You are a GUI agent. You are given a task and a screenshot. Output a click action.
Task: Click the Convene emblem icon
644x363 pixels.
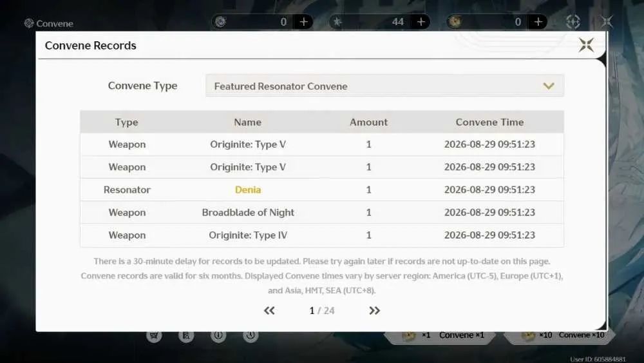click(29, 23)
